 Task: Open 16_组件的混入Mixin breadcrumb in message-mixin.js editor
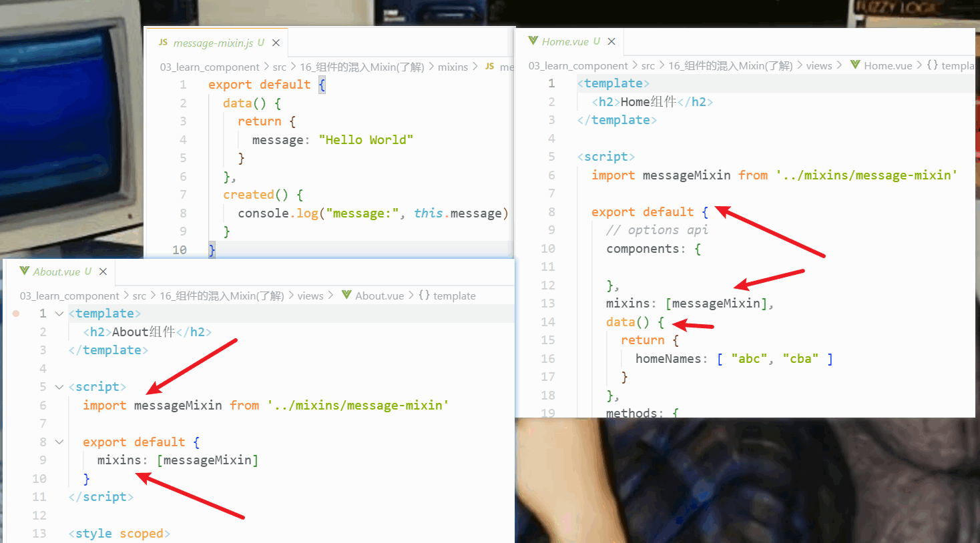coord(362,67)
